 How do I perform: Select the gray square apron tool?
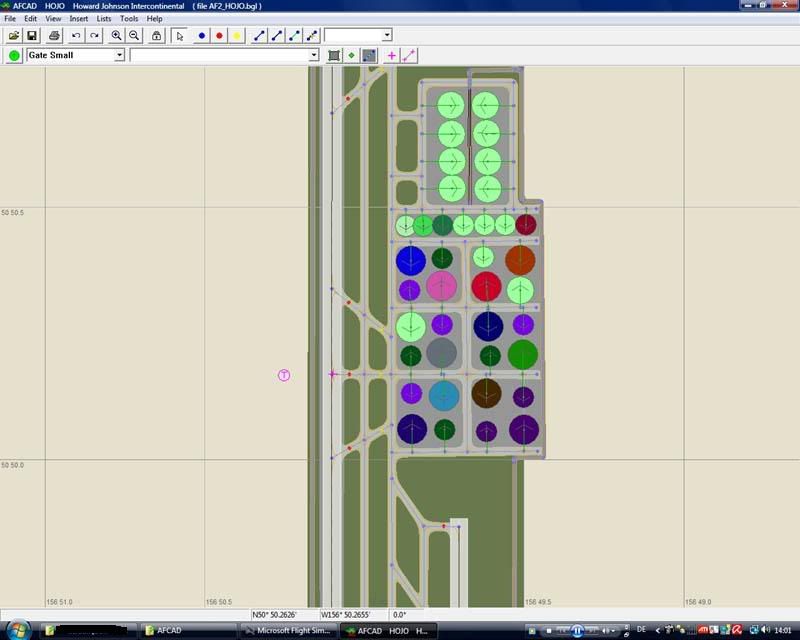coord(334,55)
